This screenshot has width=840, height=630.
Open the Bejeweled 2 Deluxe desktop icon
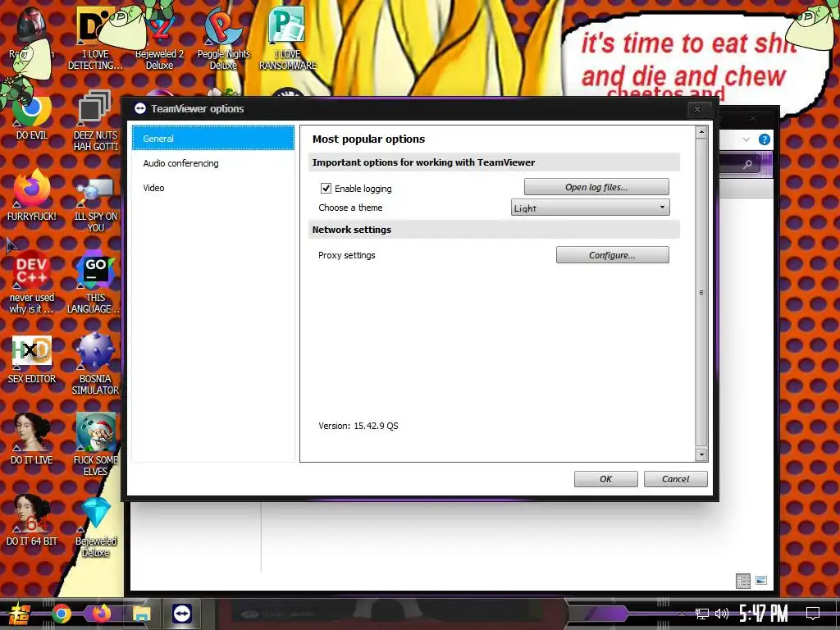pyautogui.click(x=160, y=39)
